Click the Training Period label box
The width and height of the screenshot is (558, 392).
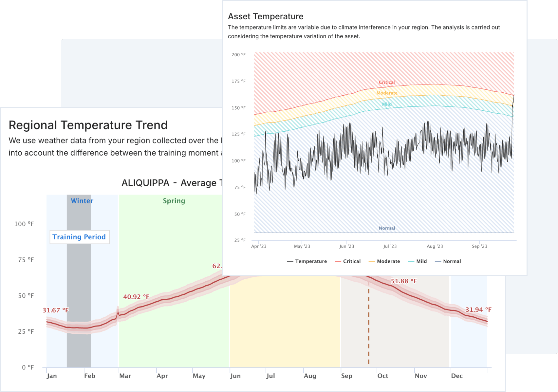pyautogui.click(x=79, y=237)
